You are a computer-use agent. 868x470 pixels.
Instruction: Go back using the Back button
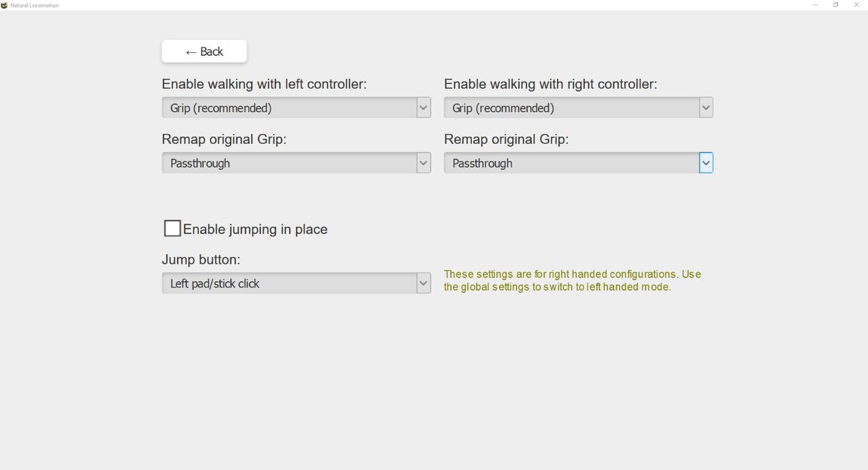point(204,52)
